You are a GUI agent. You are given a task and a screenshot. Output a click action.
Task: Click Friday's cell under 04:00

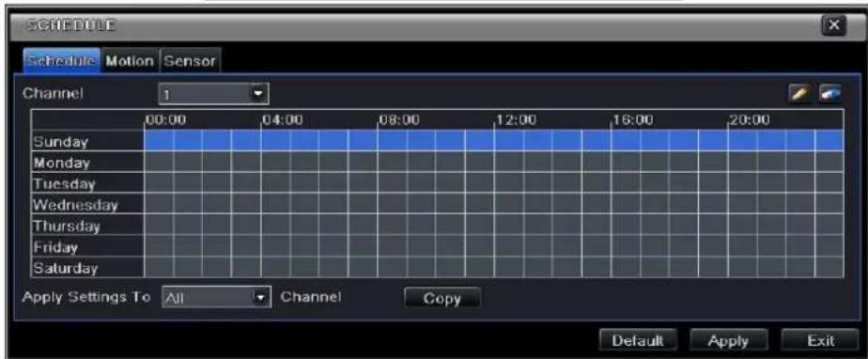pos(275,246)
